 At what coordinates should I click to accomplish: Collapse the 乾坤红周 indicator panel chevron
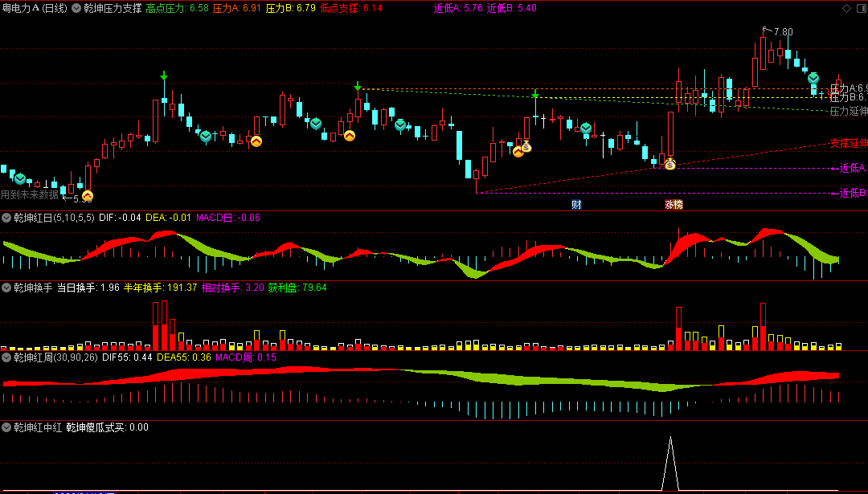[x=6, y=357]
